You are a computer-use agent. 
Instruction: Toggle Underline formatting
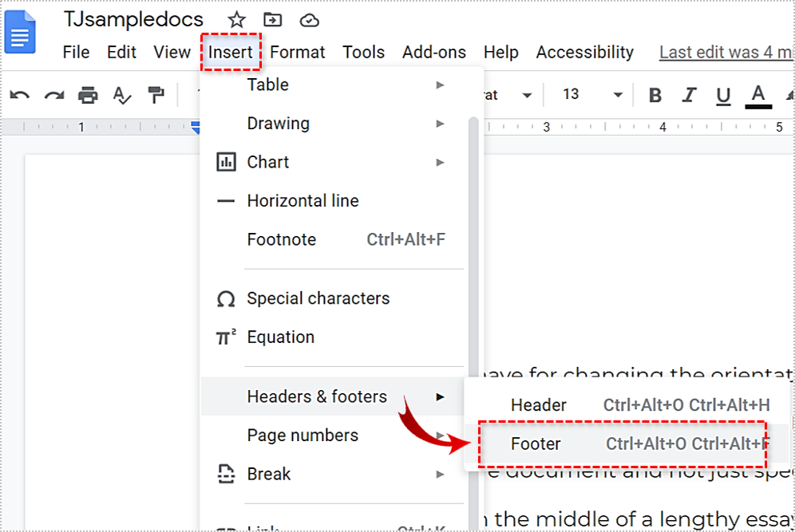(x=723, y=97)
